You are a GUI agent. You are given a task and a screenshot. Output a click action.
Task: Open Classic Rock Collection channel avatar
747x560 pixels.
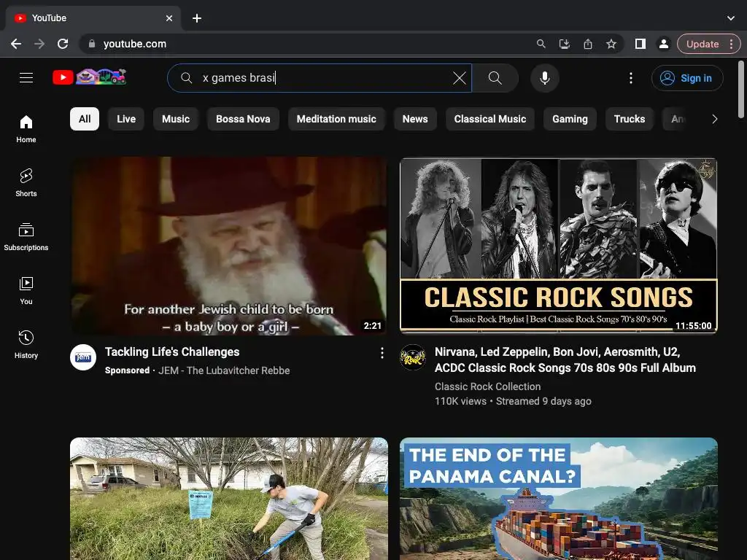tap(413, 357)
